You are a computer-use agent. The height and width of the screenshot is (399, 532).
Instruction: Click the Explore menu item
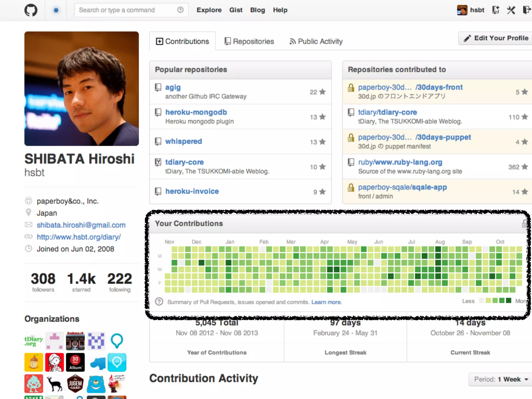[209, 10]
